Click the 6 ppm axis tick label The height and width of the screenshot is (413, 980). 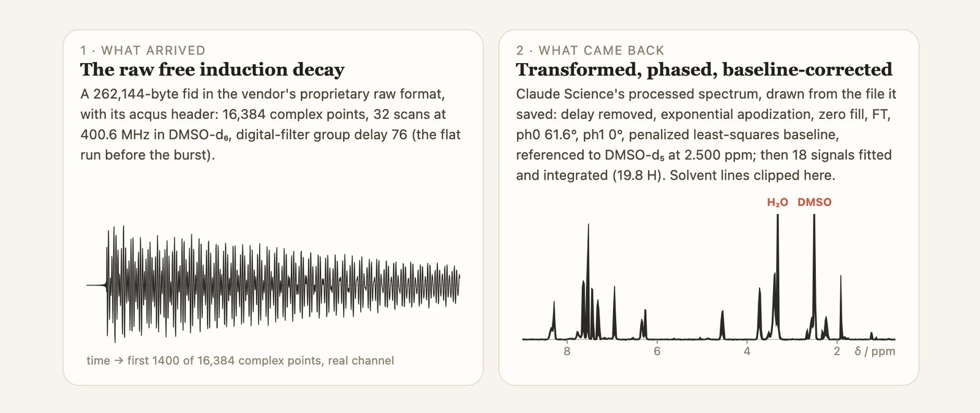click(x=657, y=352)
